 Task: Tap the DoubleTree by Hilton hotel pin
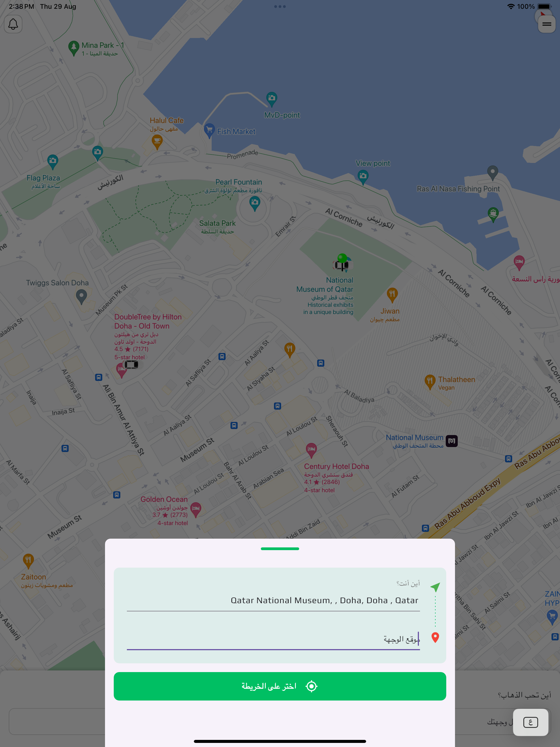[121, 370]
